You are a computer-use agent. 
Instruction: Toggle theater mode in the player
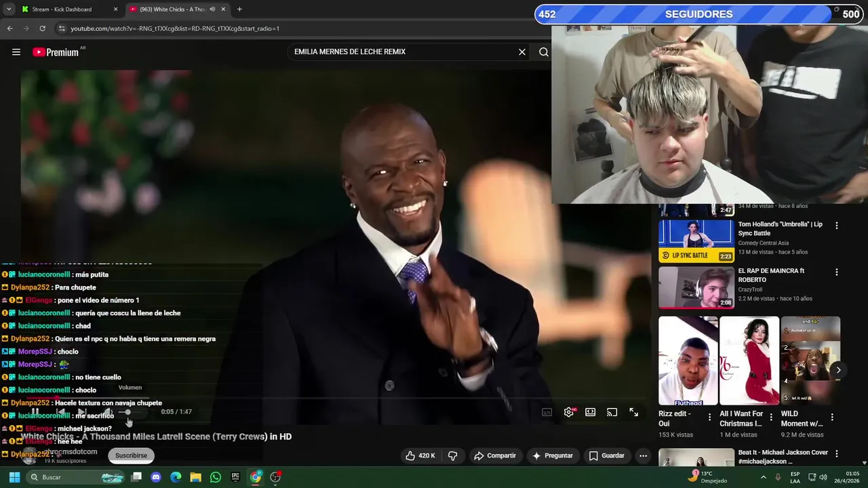click(x=591, y=412)
